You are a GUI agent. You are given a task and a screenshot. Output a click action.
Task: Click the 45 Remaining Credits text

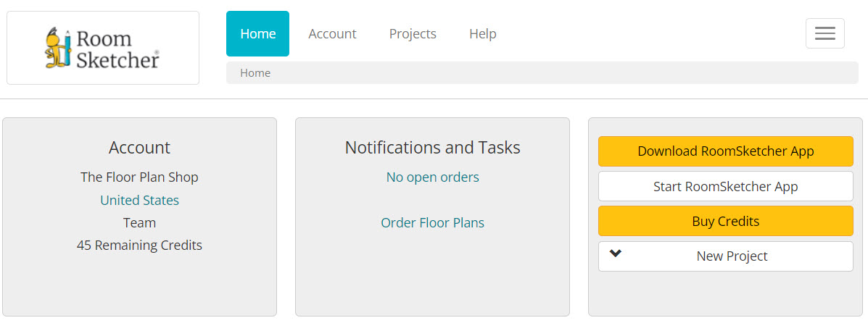[x=139, y=245]
